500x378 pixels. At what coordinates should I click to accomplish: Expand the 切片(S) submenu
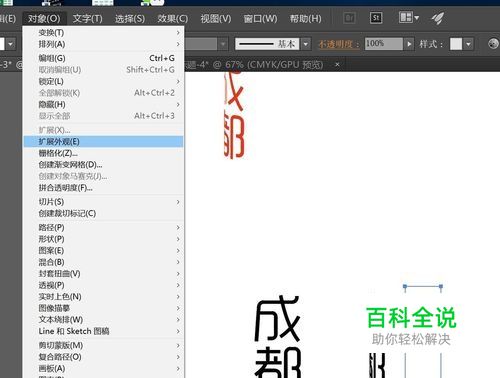[103, 202]
